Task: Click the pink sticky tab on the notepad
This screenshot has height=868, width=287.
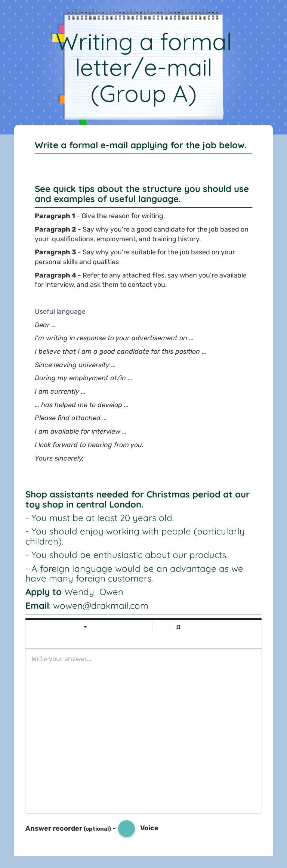Action: click(62, 29)
